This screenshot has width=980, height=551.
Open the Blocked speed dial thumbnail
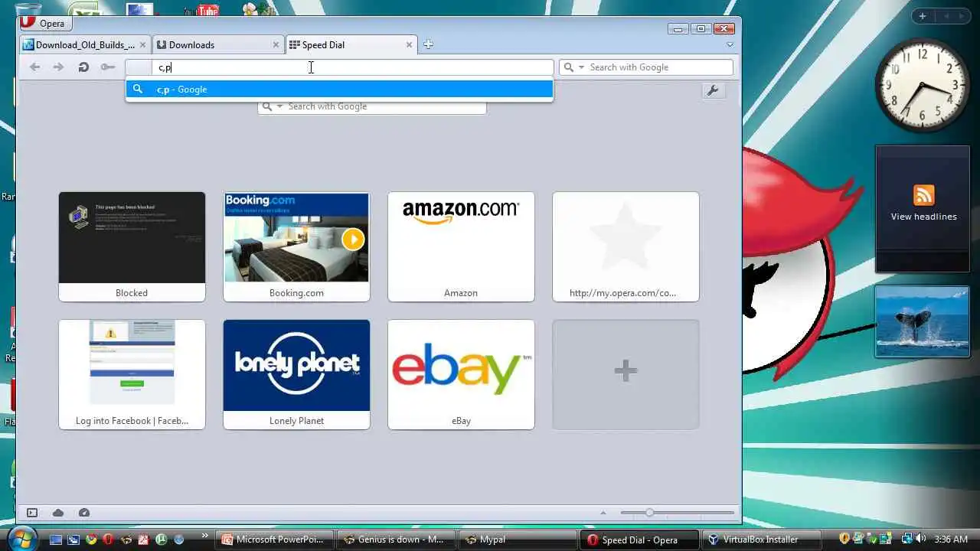tap(132, 246)
